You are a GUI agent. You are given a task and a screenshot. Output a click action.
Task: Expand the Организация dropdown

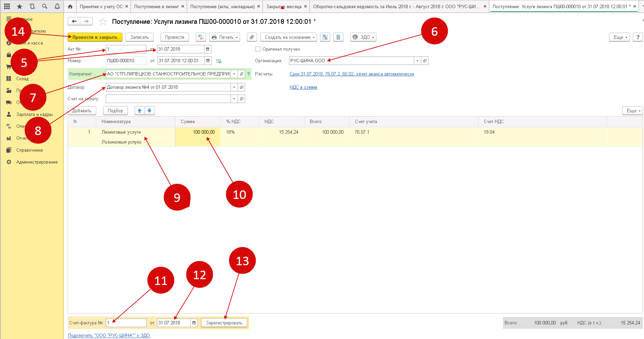click(417, 61)
